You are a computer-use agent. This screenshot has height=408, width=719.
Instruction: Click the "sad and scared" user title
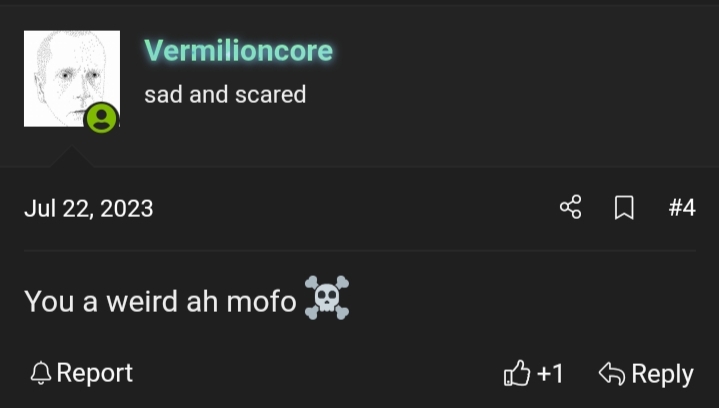(225, 94)
